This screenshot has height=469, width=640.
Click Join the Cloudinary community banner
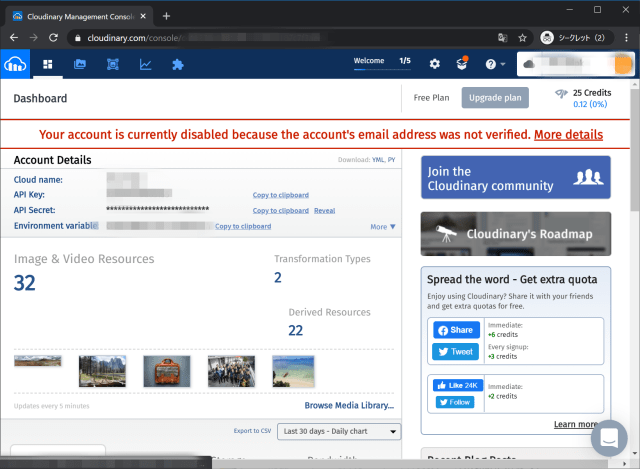click(516, 178)
